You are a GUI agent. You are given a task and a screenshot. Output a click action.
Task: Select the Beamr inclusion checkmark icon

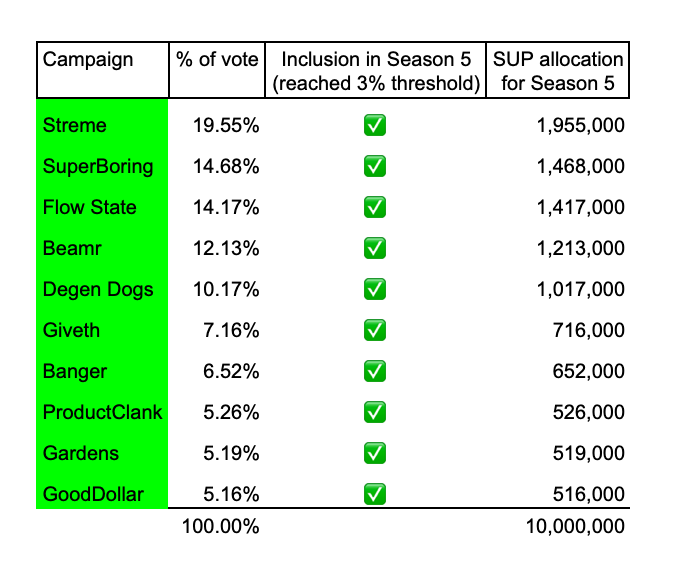pos(375,248)
